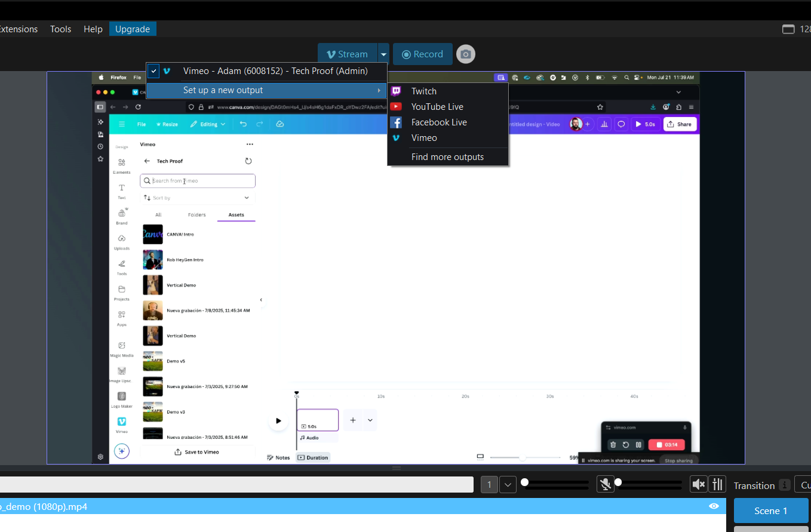Image resolution: width=811 pixels, height=532 pixels.
Task: Click the Canva timeline play button
Action: [278, 420]
